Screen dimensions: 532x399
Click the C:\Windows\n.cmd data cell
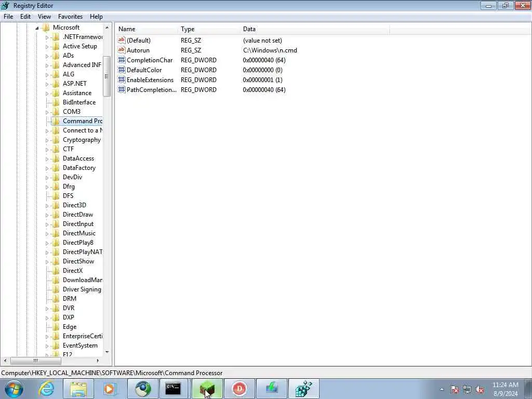pos(270,50)
